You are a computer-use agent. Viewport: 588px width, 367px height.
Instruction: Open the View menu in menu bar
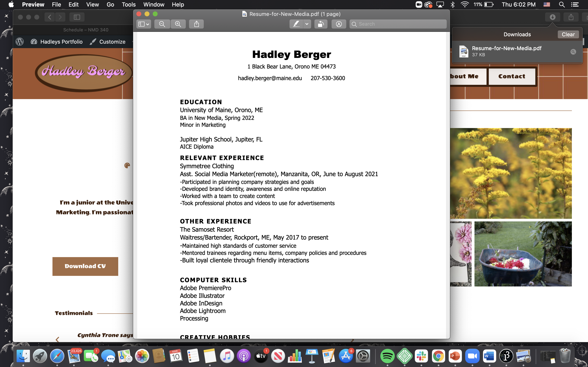pyautogui.click(x=92, y=4)
